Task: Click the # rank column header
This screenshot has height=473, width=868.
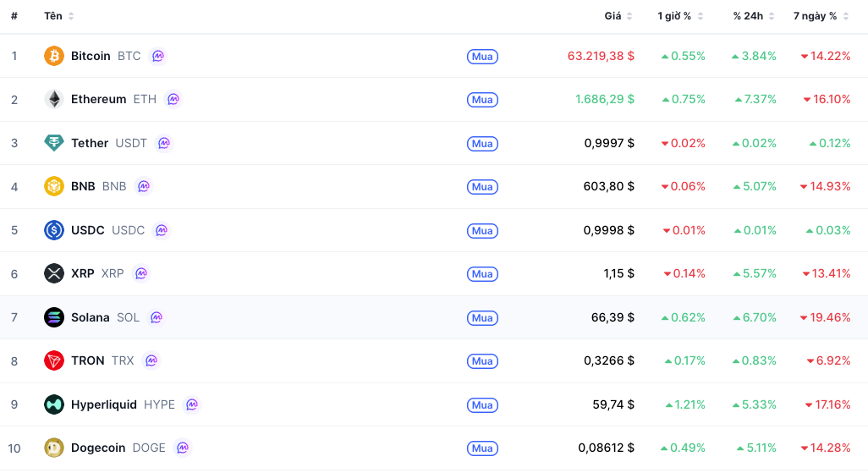Action: [14, 16]
